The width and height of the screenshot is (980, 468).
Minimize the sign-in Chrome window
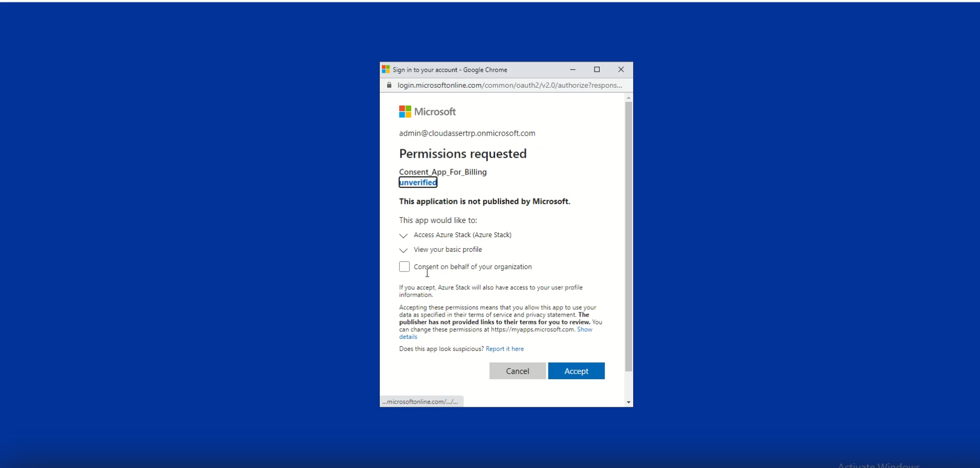pos(573,69)
